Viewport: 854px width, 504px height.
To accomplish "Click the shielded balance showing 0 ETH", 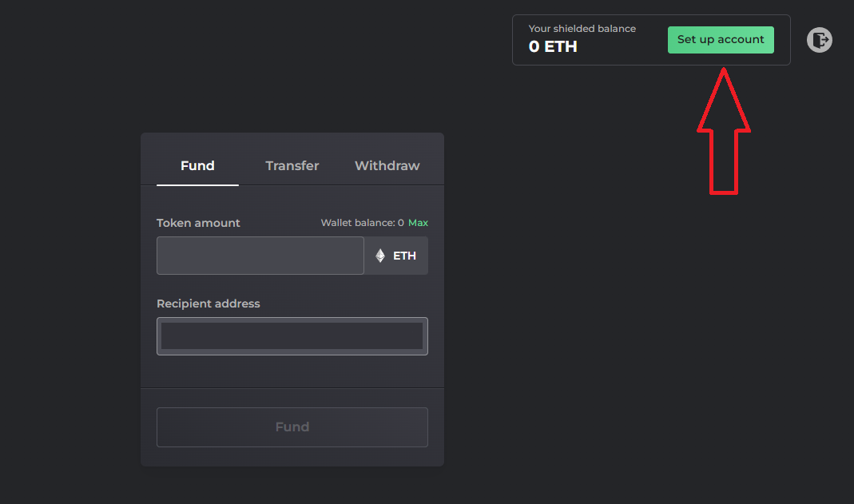I will pos(552,46).
